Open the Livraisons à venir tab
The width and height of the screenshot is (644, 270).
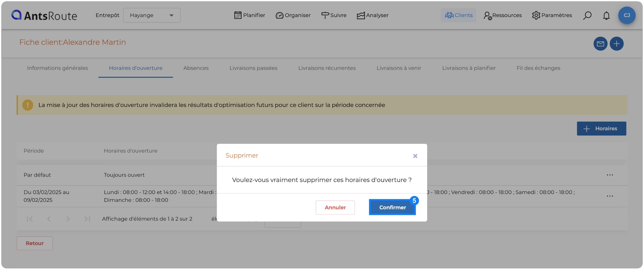coord(399,68)
